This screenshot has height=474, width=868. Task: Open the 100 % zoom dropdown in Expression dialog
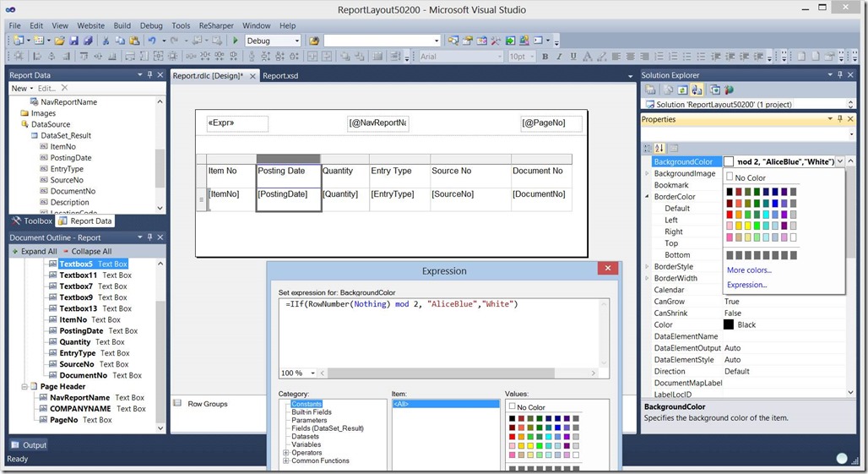[312, 373]
